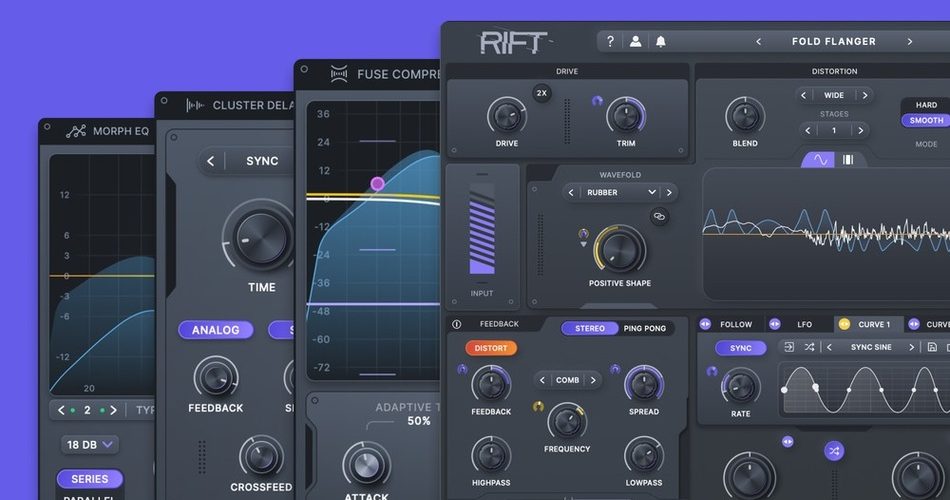This screenshot has height=500, width=950.
Task: Expand the 18 DB slope dropdown
Action: (89, 444)
